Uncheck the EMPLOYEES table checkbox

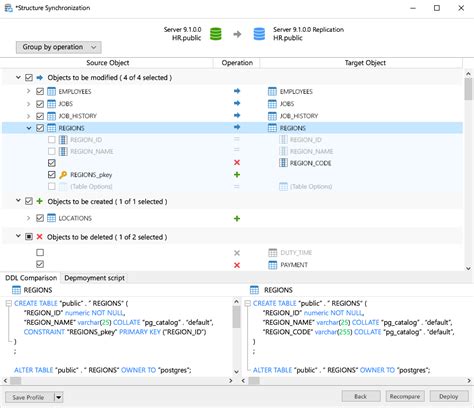tap(40, 91)
